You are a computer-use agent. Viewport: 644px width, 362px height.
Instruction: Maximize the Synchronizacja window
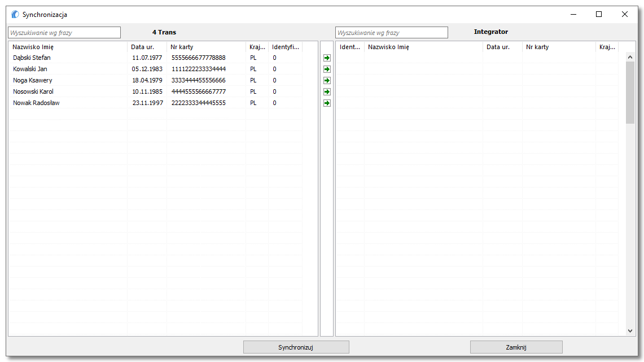(599, 14)
